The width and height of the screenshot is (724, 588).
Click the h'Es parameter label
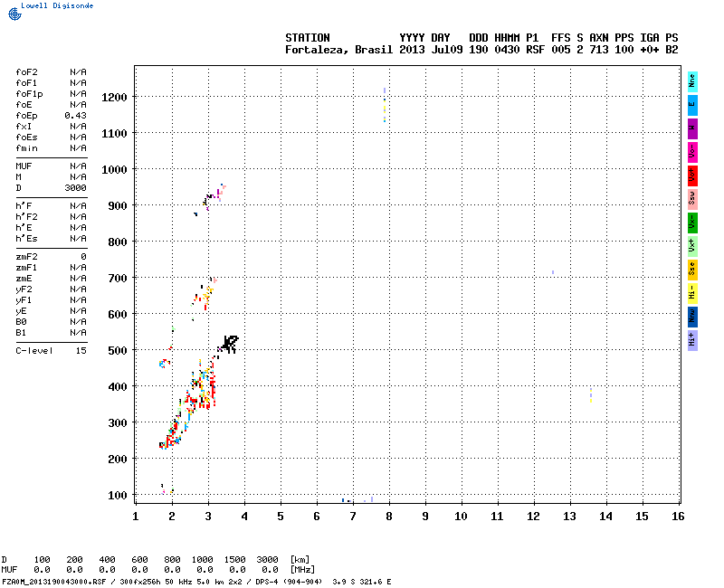26,239
